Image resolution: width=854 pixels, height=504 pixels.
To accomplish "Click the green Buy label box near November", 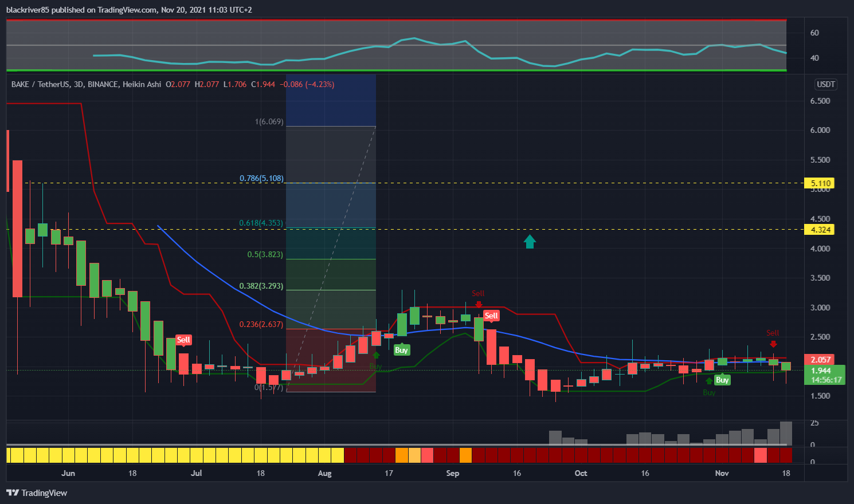I will pyautogui.click(x=722, y=380).
